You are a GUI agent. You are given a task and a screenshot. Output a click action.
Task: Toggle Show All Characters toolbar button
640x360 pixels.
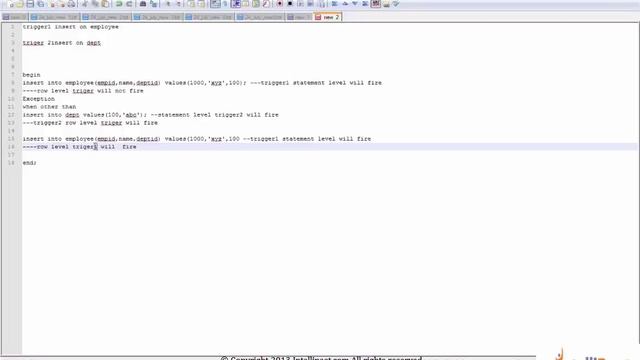tap(225, 4)
